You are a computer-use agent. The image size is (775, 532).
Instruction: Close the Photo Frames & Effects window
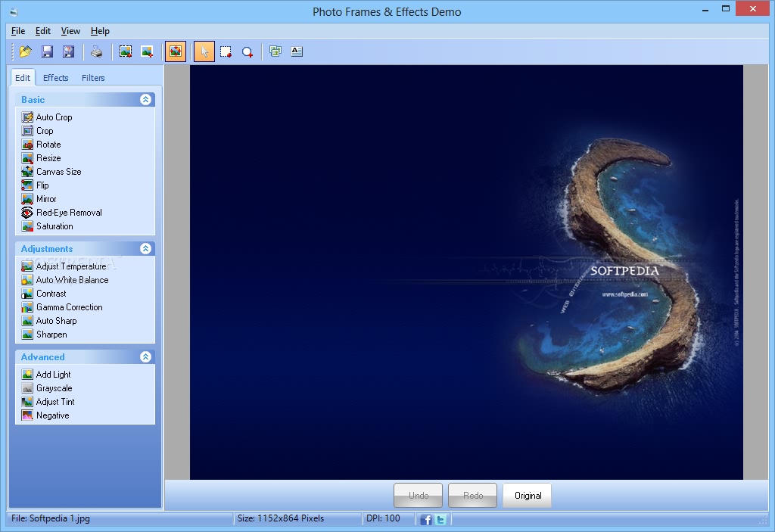pos(753,8)
